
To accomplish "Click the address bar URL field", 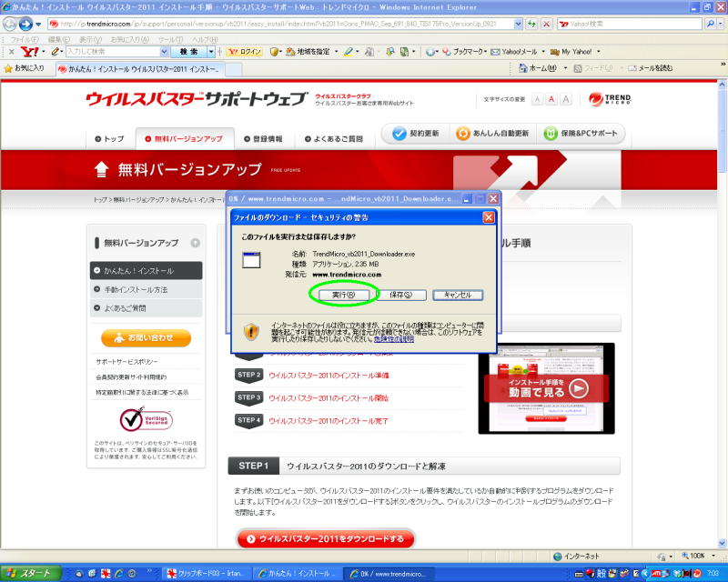I will (280, 24).
